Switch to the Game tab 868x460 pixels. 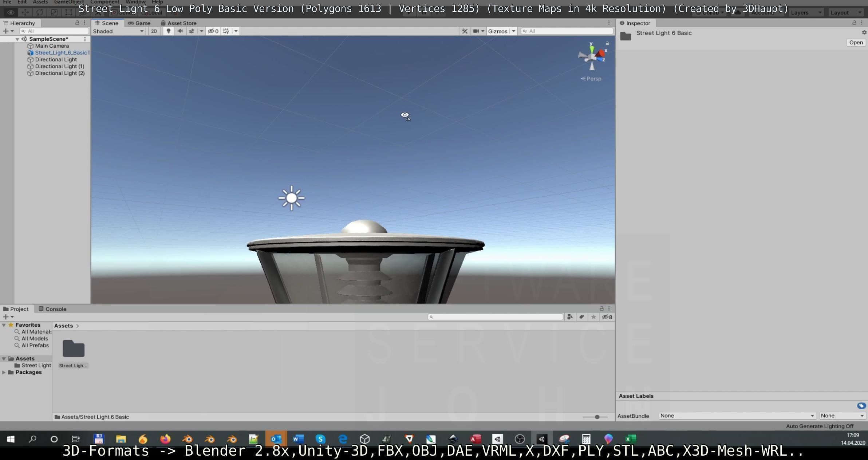(x=139, y=23)
